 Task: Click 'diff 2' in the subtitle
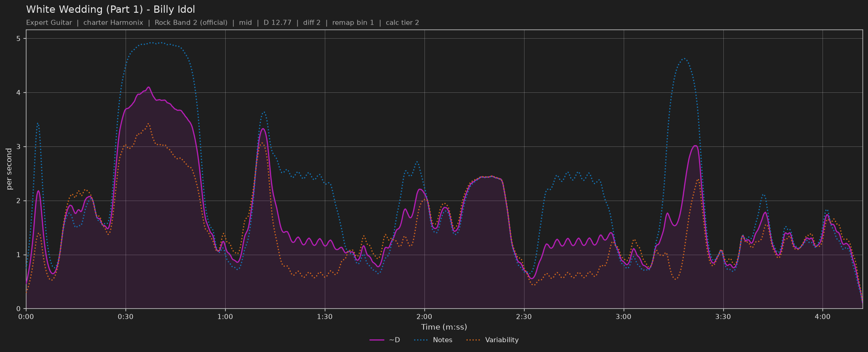coord(312,23)
